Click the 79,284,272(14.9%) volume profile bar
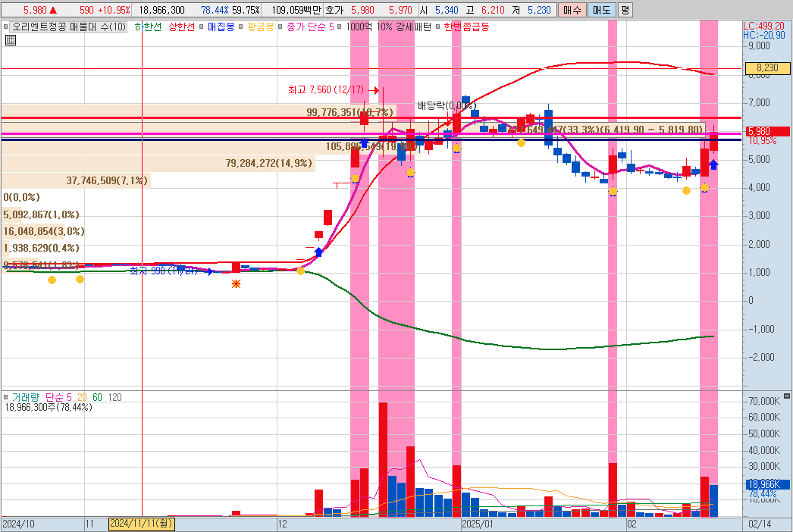 pyautogui.click(x=158, y=164)
